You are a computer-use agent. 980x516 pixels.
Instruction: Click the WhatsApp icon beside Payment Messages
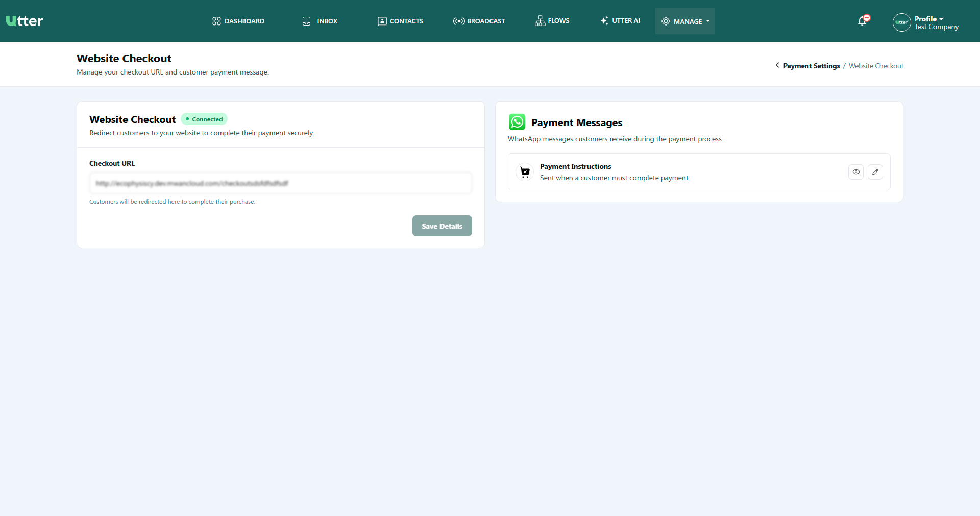(x=517, y=122)
